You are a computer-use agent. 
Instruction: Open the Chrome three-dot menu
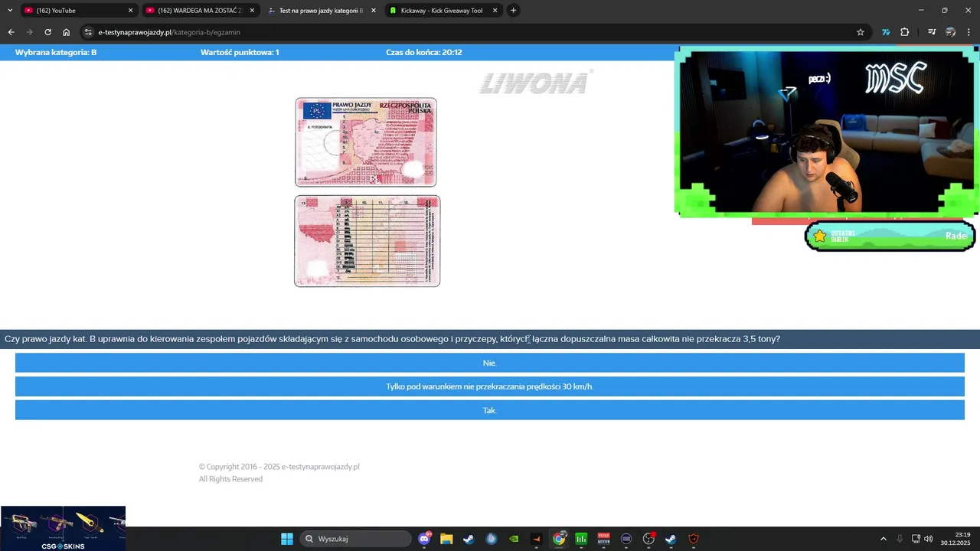969,32
